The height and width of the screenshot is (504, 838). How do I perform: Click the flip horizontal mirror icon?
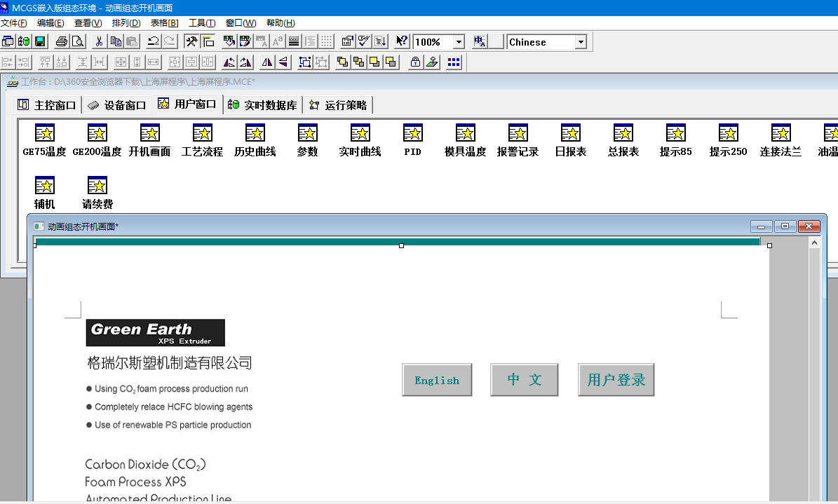coord(267,62)
